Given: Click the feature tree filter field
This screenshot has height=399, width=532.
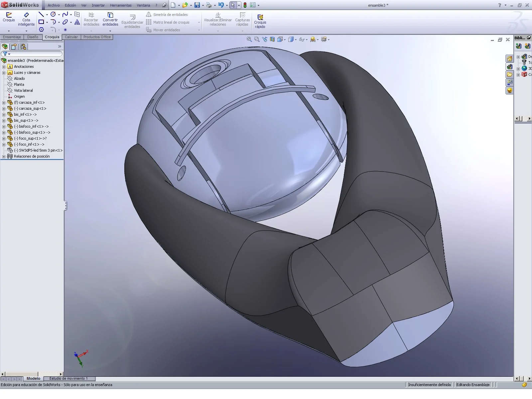Looking at the screenshot, I should click(32, 54).
